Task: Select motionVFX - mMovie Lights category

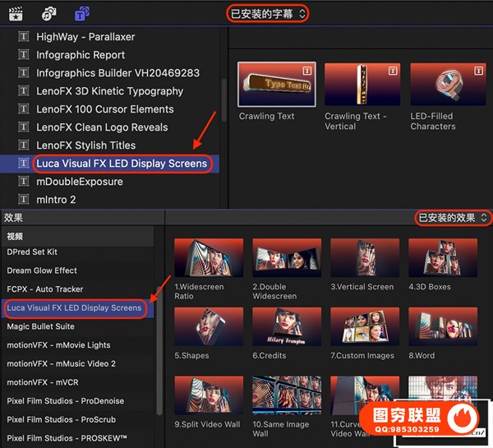Action: (x=58, y=345)
